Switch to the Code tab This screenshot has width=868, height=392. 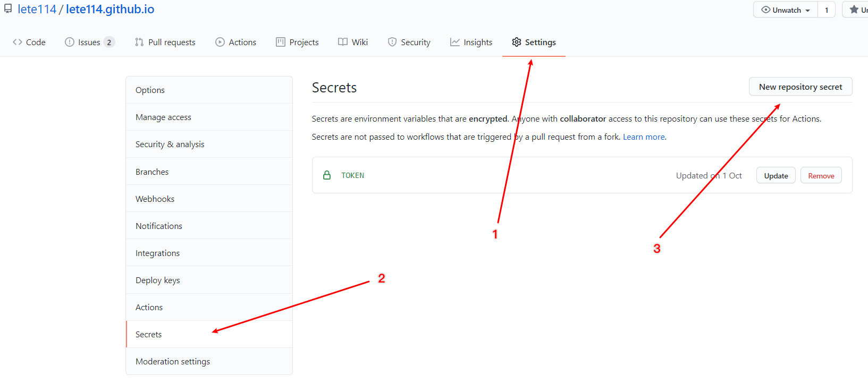29,42
